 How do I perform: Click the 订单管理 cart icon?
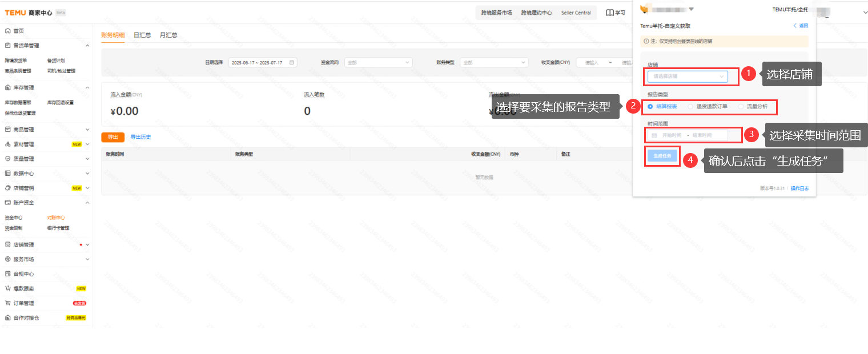pos(7,303)
